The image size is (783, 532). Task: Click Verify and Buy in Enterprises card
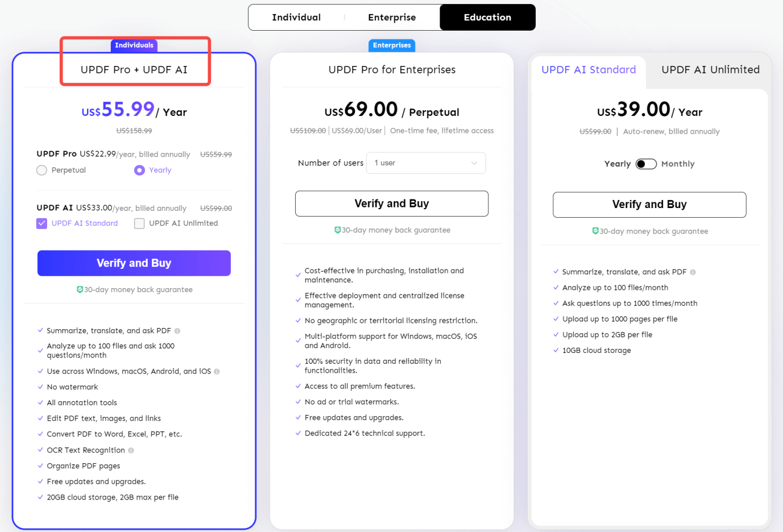tap(392, 203)
